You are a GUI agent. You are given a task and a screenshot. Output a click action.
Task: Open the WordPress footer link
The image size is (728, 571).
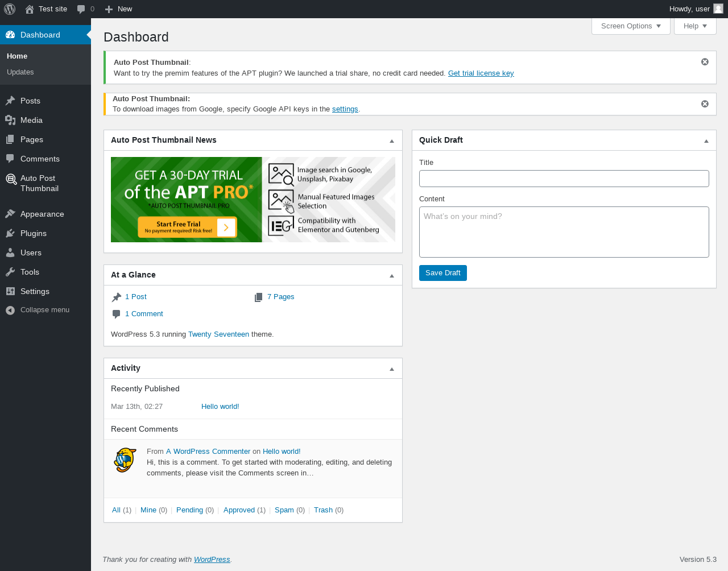pyautogui.click(x=212, y=560)
